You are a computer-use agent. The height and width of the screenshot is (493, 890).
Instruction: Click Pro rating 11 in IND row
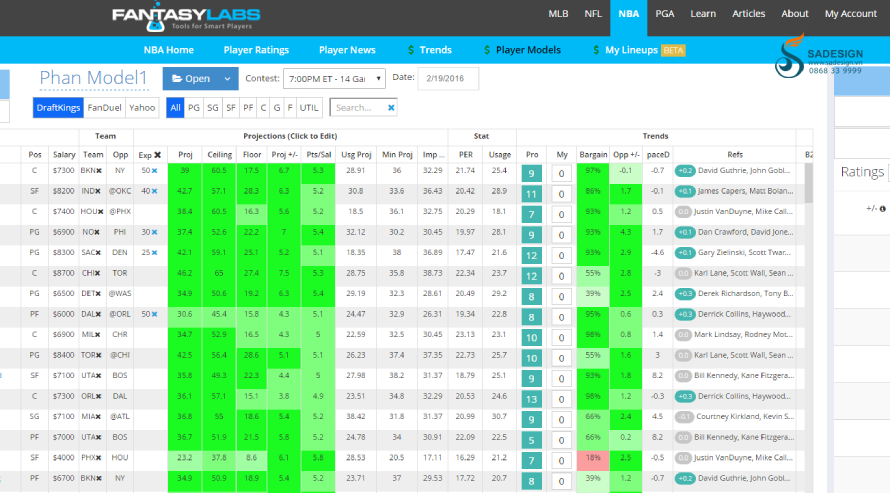[x=531, y=194]
